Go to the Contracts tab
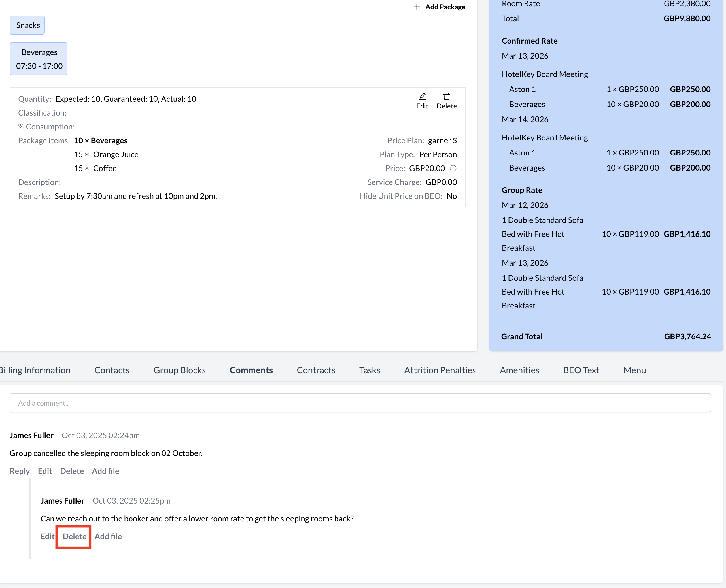 click(316, 370)
